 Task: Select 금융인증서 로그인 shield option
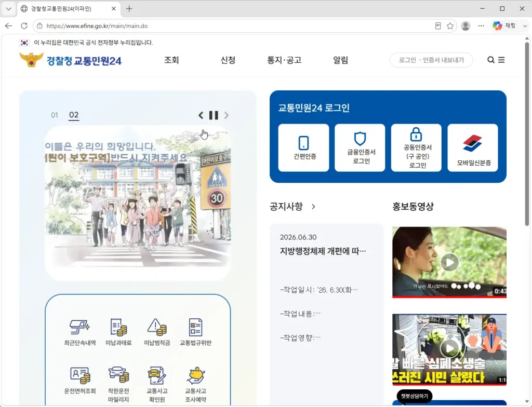tap(360, 147)
